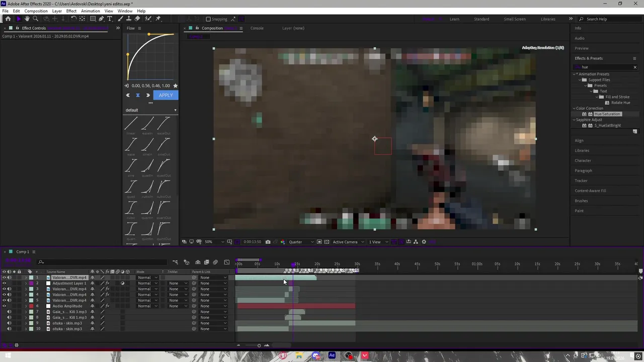Select the Hand tool

[x=27, y=19]
